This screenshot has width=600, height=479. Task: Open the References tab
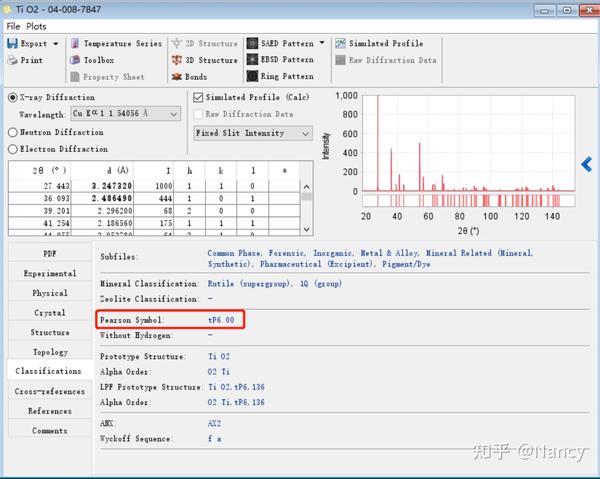(x=50, y=411)
